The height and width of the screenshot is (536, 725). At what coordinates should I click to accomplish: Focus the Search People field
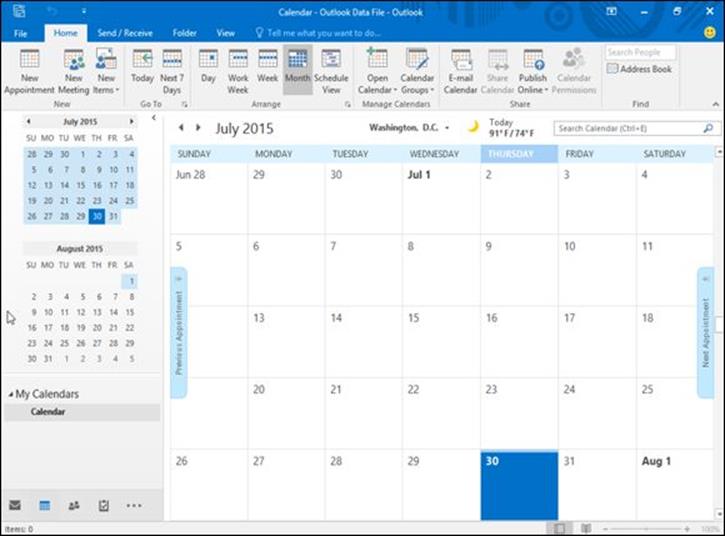(640, 52)
